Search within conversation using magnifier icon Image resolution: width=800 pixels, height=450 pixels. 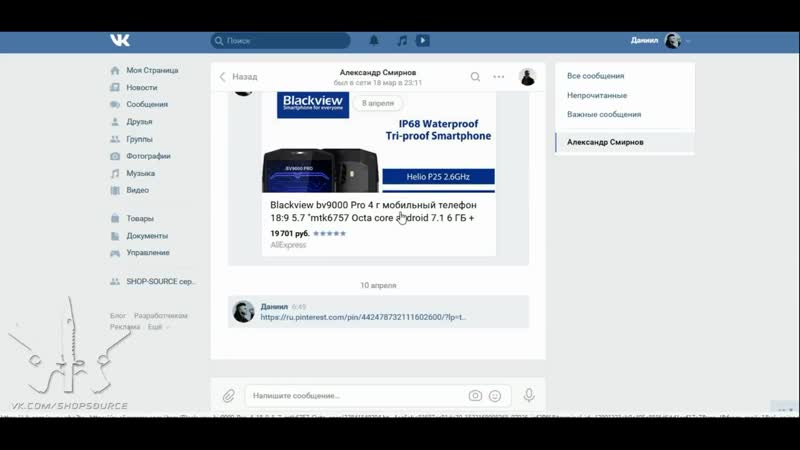(475, 77)
